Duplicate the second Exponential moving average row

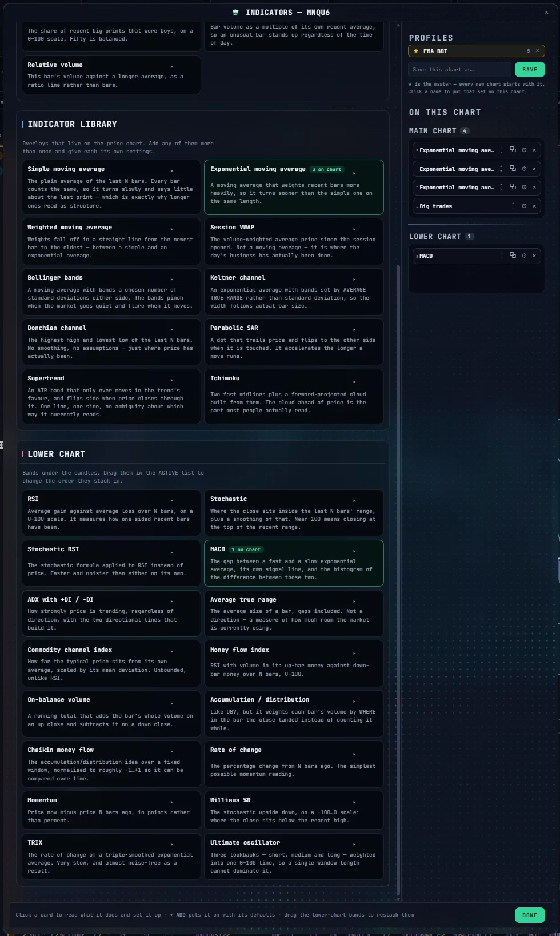[x=513, y=168]
